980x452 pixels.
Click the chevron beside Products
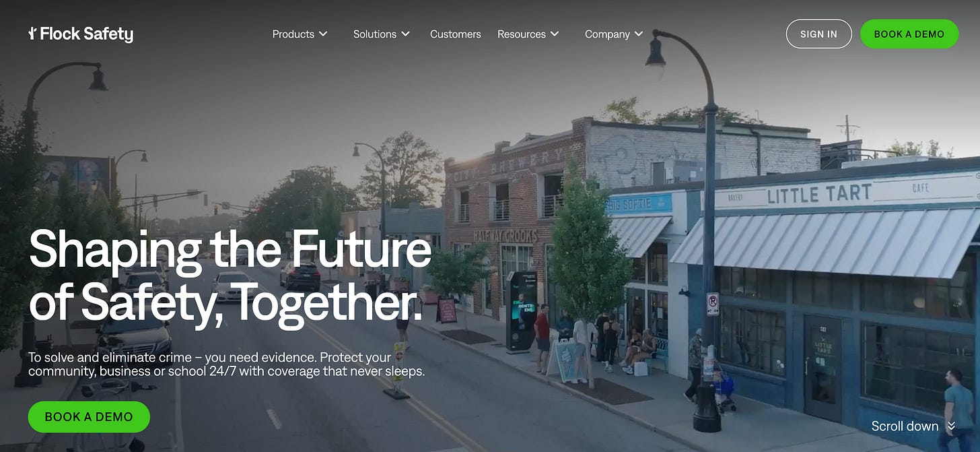click(323, 34)
